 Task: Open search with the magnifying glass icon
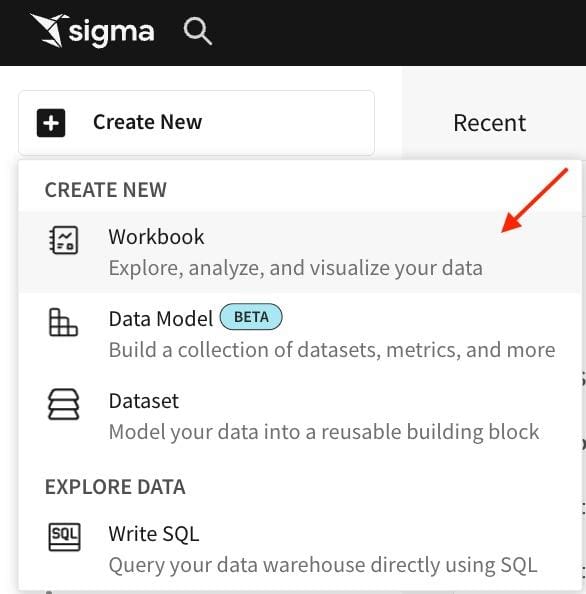coord(197,32)
